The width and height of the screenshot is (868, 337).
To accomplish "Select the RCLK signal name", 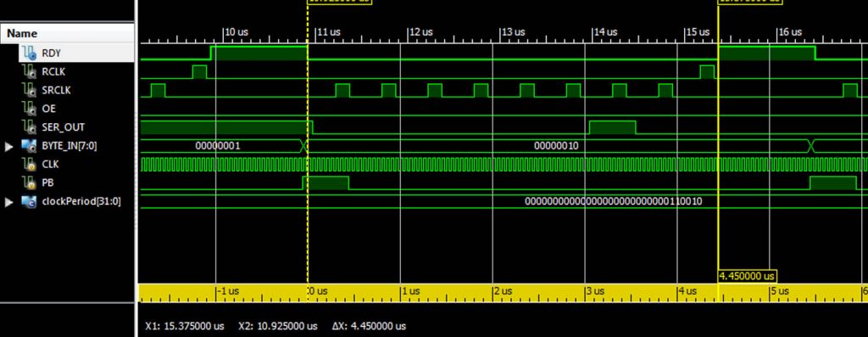I will [x=53, y=71].
